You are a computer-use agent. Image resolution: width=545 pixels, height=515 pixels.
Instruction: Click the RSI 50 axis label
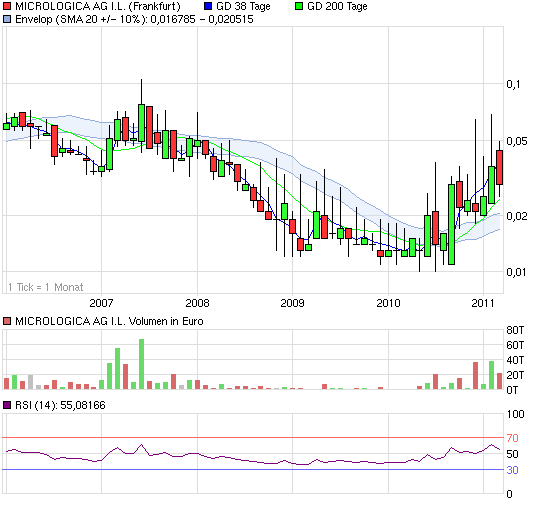click(512, 454)
